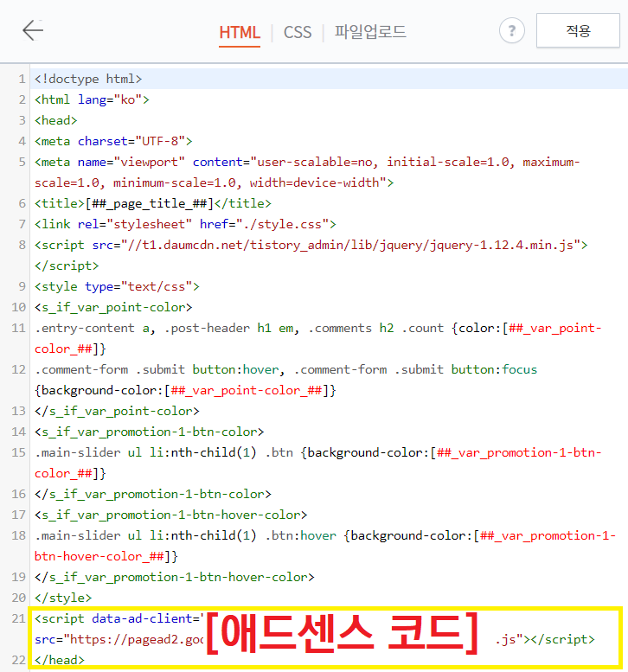
Task: Select the closing </s_if_var_promotion-1-btn-color> tag
Action: 152,494
